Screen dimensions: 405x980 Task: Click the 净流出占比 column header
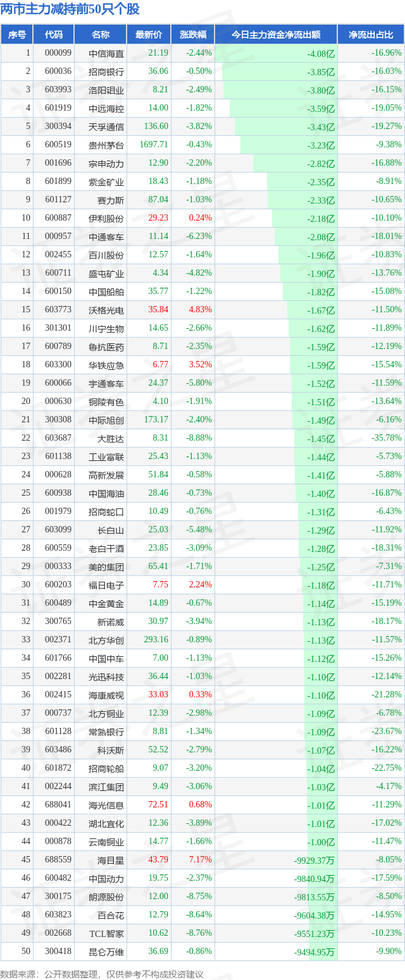[x=371, y=35]
